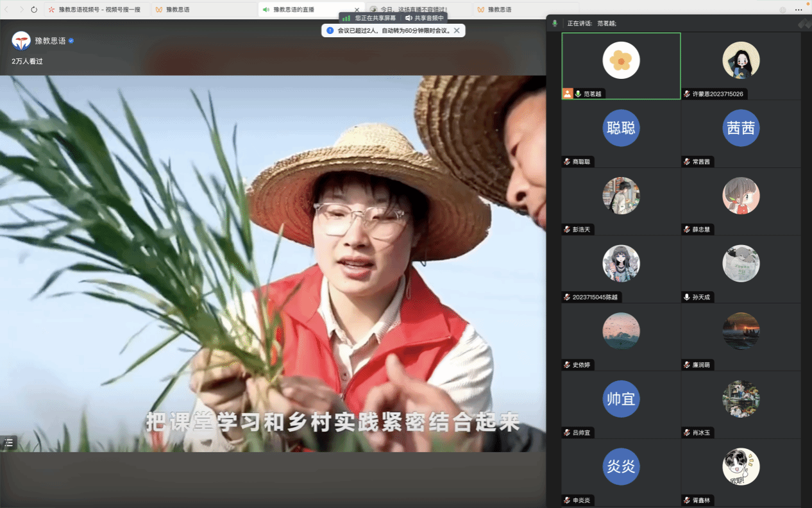Select 许蒙恩2023715026's participant avatar

[x=741, y=60]
